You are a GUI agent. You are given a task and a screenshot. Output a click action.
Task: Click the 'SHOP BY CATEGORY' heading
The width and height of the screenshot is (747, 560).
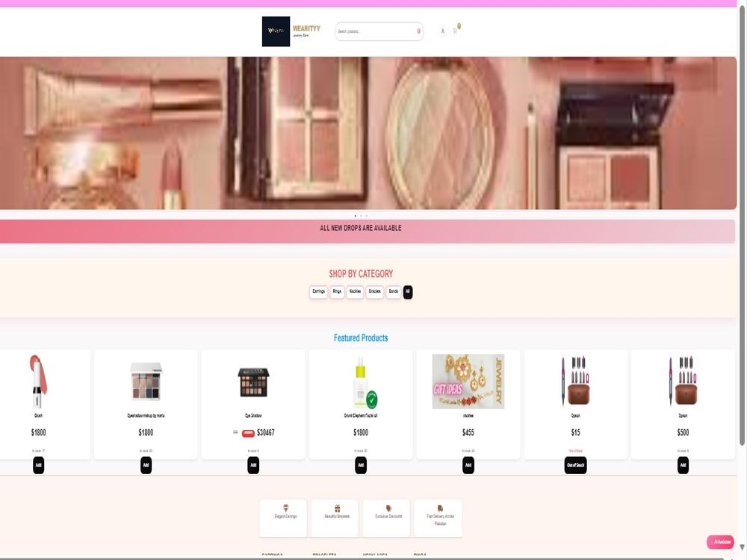(361, 274)
